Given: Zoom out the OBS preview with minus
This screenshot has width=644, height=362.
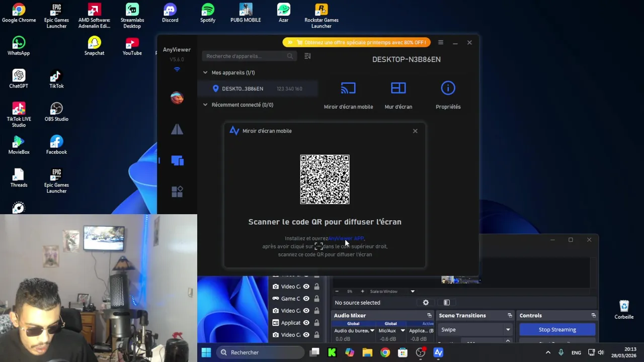Looking at the screenshot, I should coord(337,291).
